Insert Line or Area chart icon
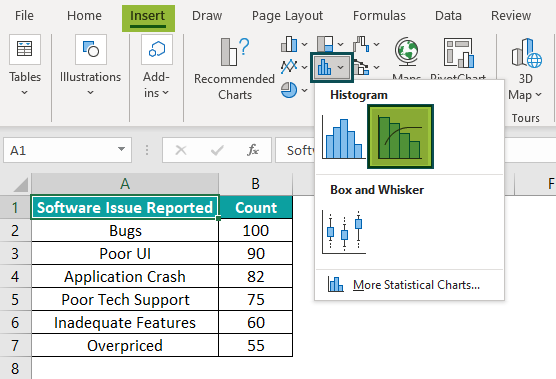 coord(289,66)
